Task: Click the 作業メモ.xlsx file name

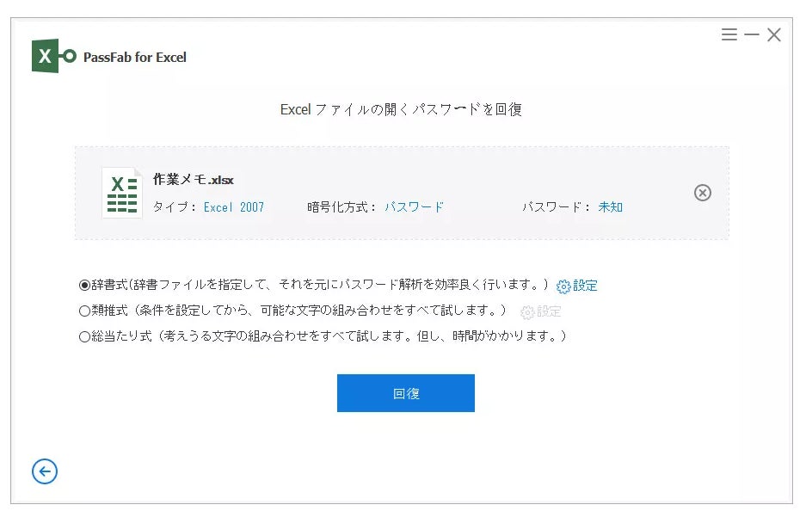Action: 194,180
